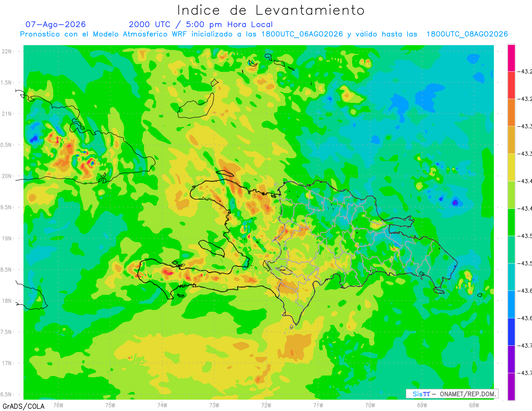Pick the dark orange swatch on the legend
This screenshot has width=532, height=411.
pos(511,113)
